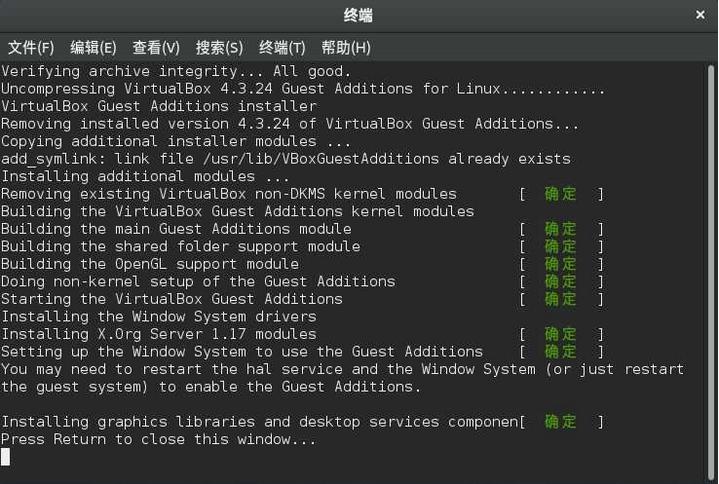
Task: Click 确定 status beside main Guest Additions module
Action: (560, 229)
